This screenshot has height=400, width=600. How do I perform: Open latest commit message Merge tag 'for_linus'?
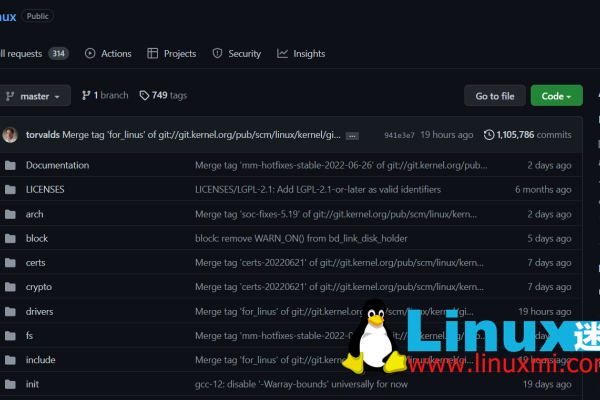(201, 135)
